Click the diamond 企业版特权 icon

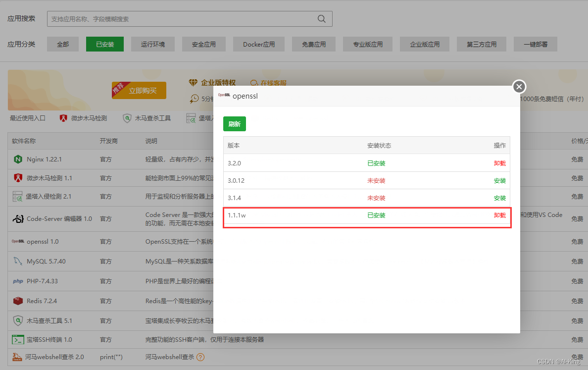click(x=193, y=83)
